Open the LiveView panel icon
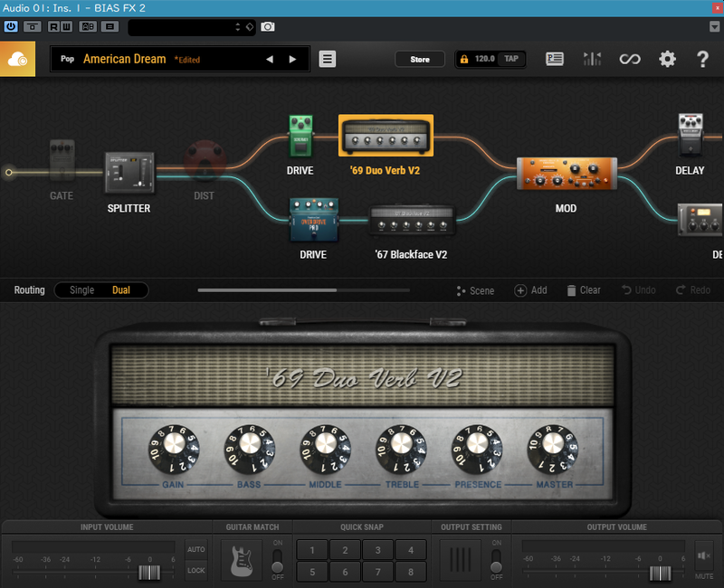This screenshot has height=588, width=724. (555, 59)
